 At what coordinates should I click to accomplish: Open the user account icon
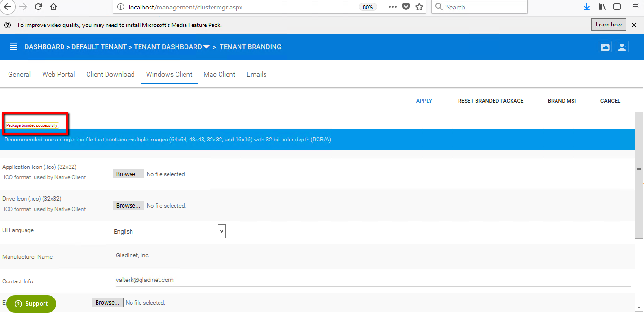tap(622, 47)
